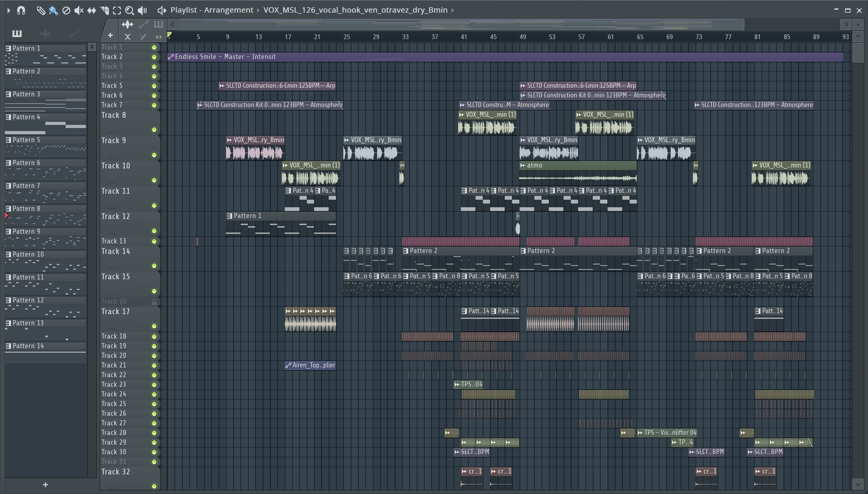
Task: Mute Track 21 via its green LED
Action: click(154, 366)
